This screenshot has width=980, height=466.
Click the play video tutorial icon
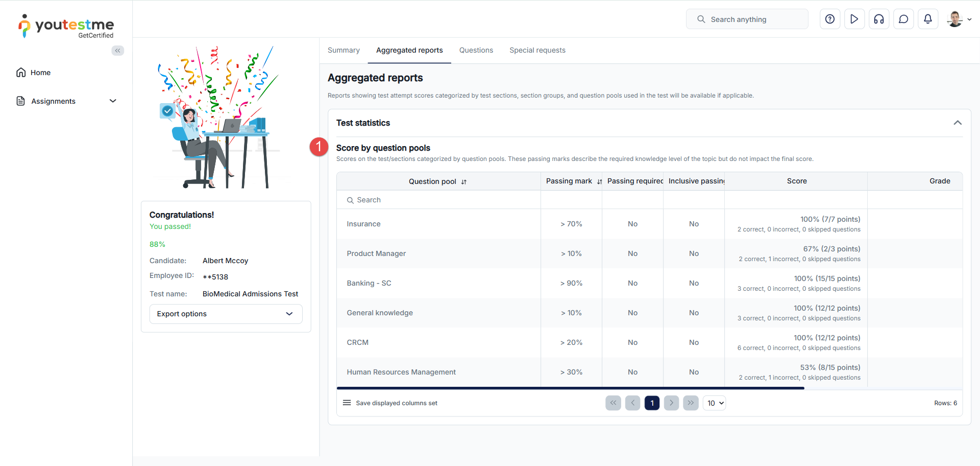click(x=854, y=19)
